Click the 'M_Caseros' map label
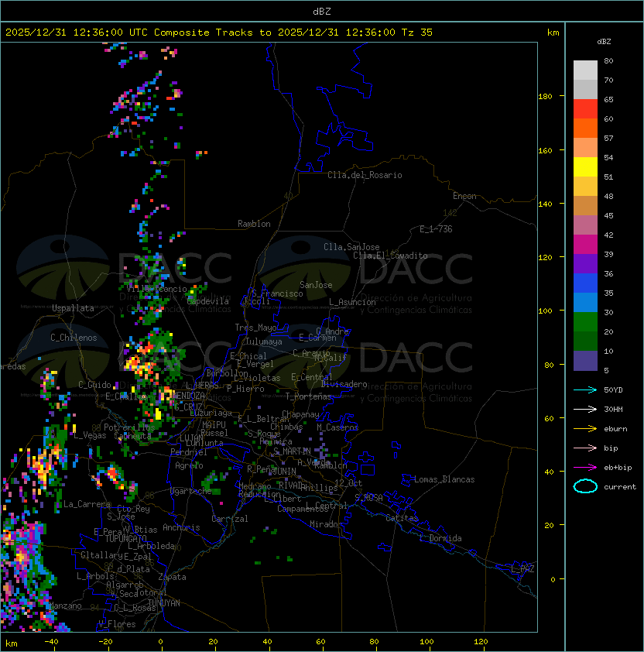The width and height of the screenshot is (644, 652). pos(337,427)
